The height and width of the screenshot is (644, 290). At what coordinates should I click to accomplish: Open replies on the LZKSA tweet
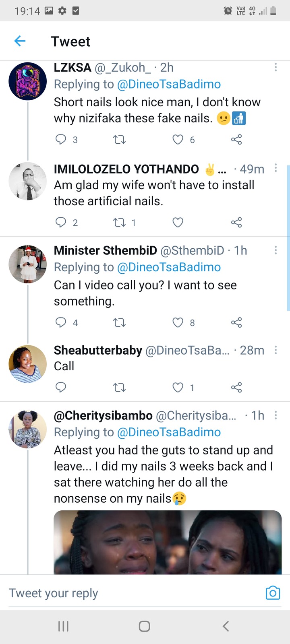[x=60, y=140]
